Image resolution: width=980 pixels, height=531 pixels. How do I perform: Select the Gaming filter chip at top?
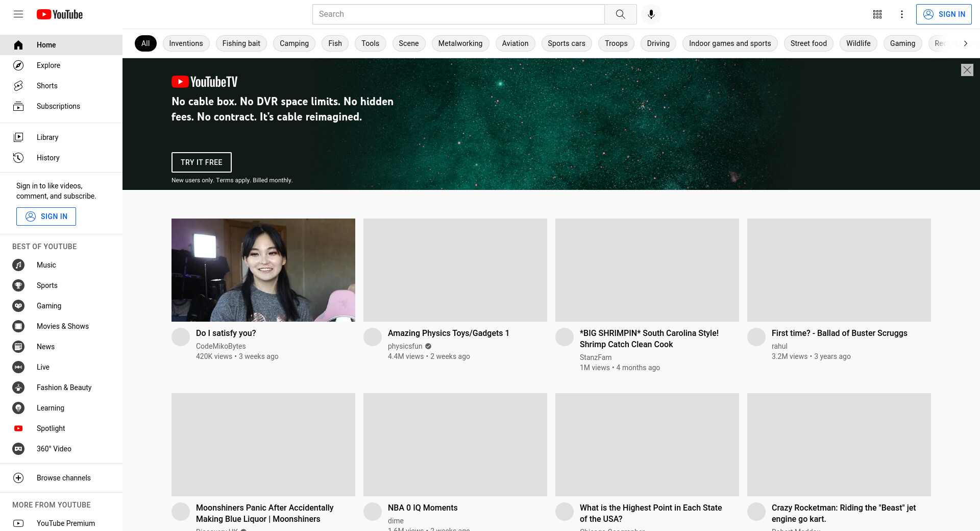(902, 43)
